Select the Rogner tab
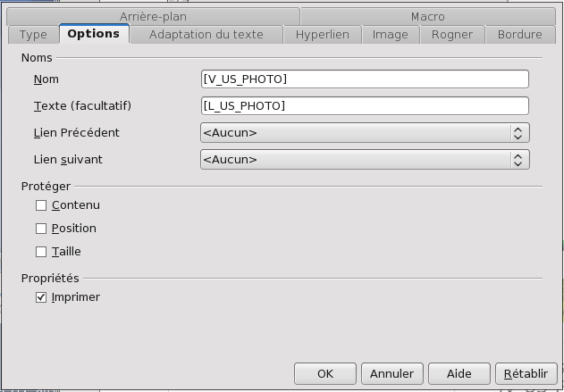This screenshot has width=564, height=392. (452, 35)
